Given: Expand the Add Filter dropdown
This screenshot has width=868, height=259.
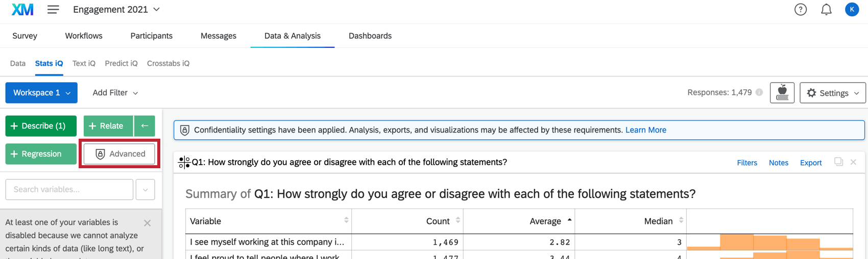Looking at the screenshot, I should tap(115, 93).
